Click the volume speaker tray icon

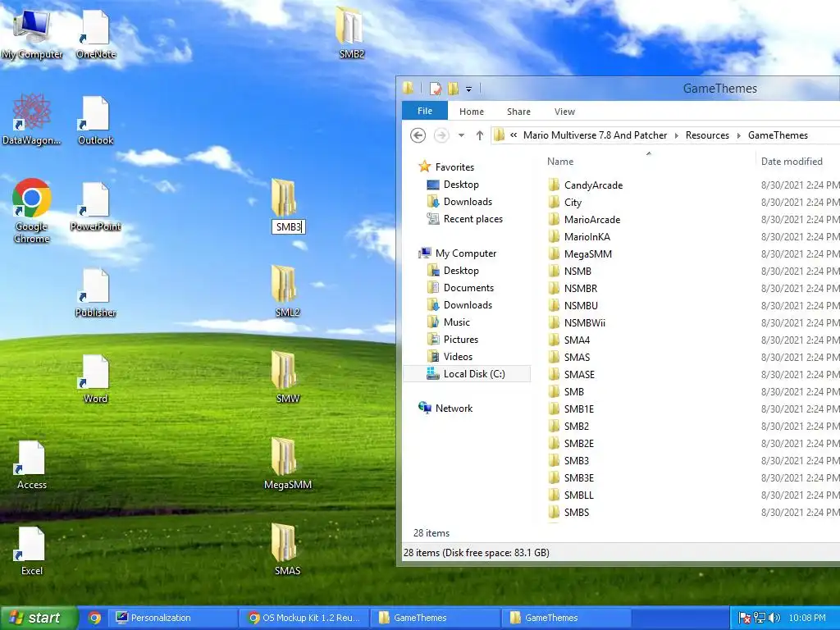click(774, 618)
